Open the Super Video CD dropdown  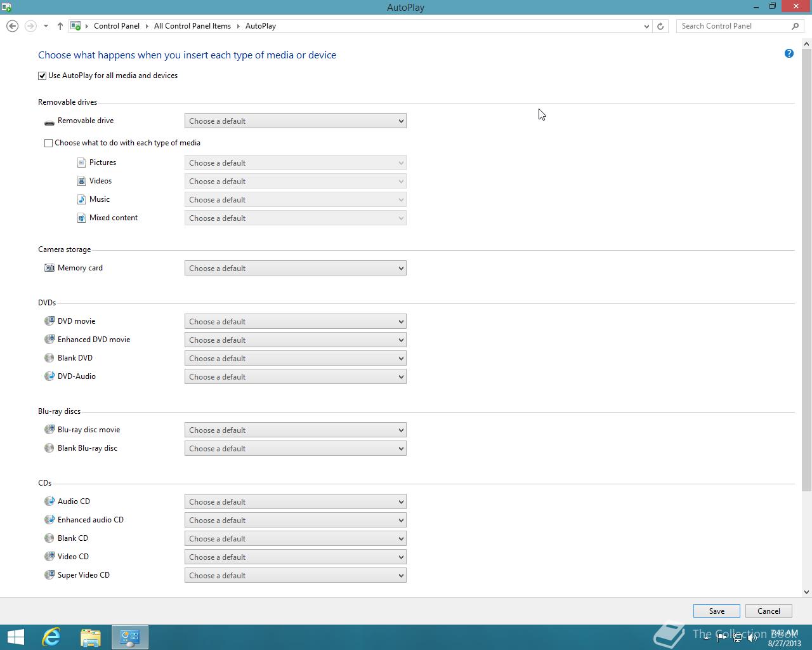[296, 575]
